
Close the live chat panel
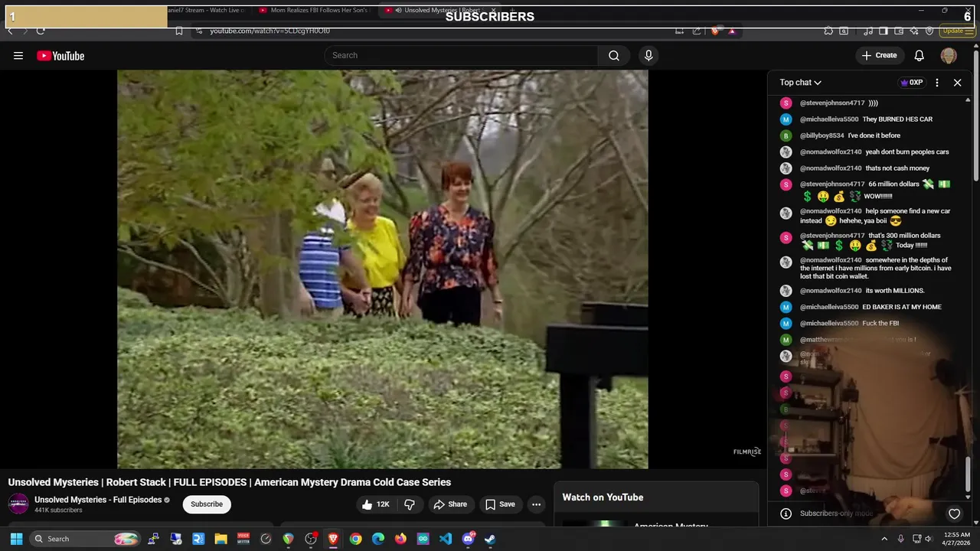tap(957, 83)
